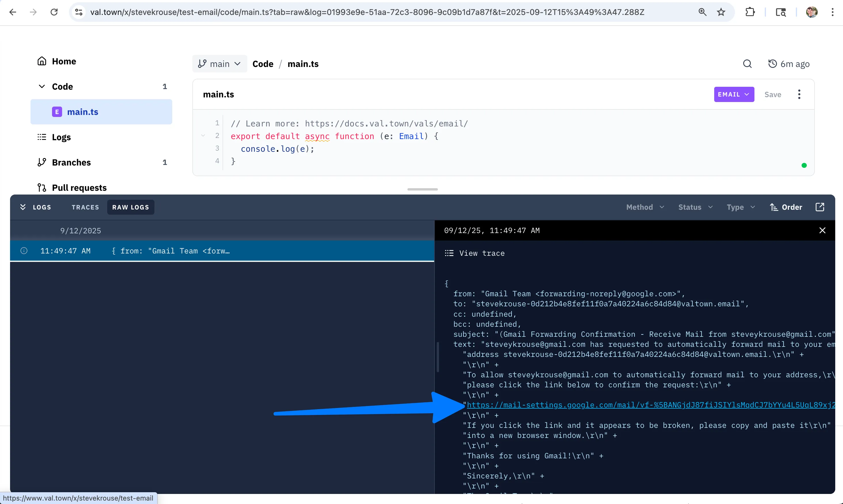
Task: Select the RAW LOGS tab
Action: click(x=131, y=207)
